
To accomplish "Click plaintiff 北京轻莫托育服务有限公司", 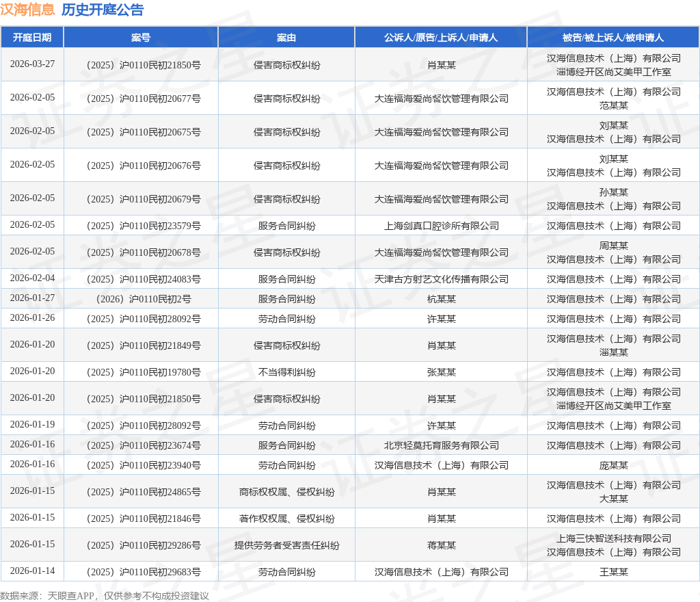I will click(442, 446).
